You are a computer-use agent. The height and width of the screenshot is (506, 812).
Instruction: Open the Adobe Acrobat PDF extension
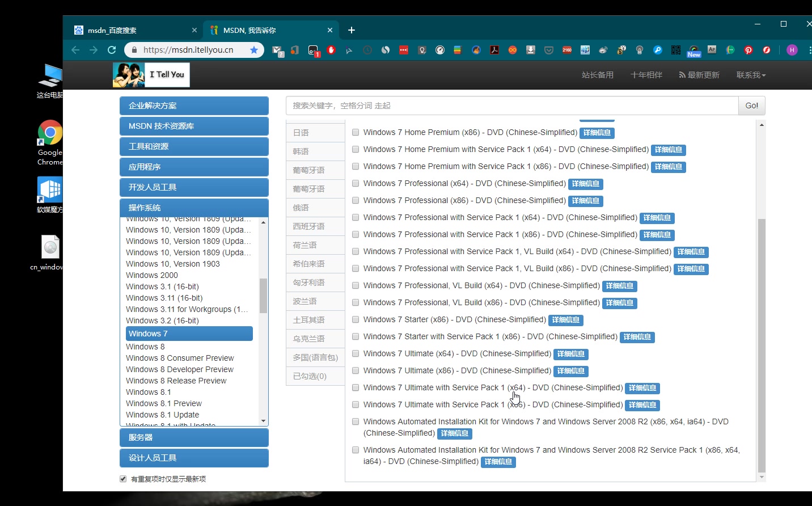pyautogui.click(x=494, y=50)
